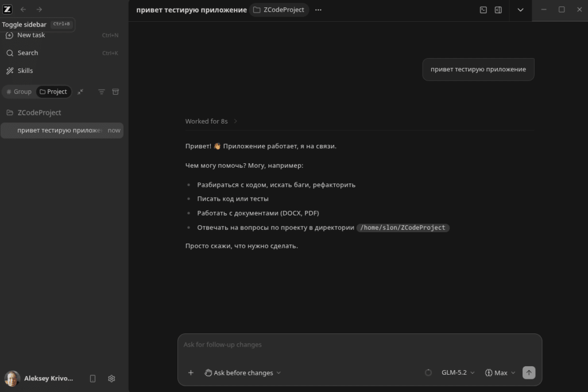Send message with the up-arrow button

coord(529,372)
